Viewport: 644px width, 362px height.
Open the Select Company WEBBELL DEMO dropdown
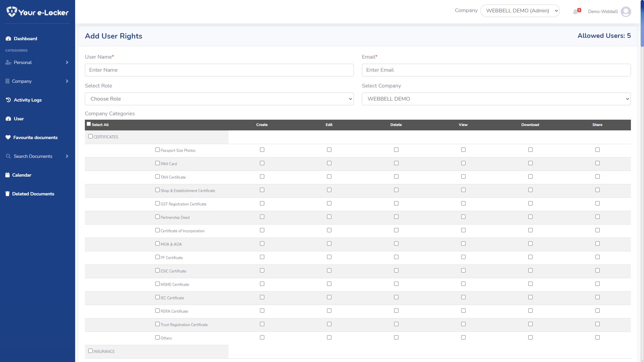click(496, 99)
